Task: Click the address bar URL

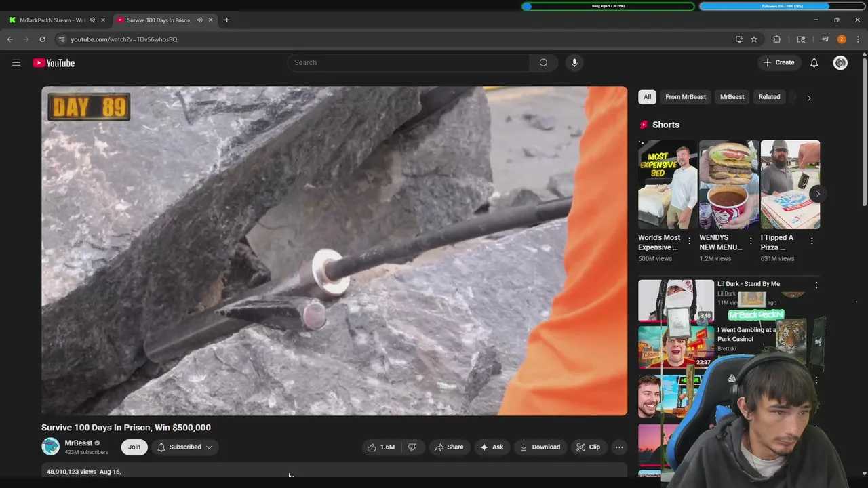Action: pyautogui.click(x=124, y=39)
